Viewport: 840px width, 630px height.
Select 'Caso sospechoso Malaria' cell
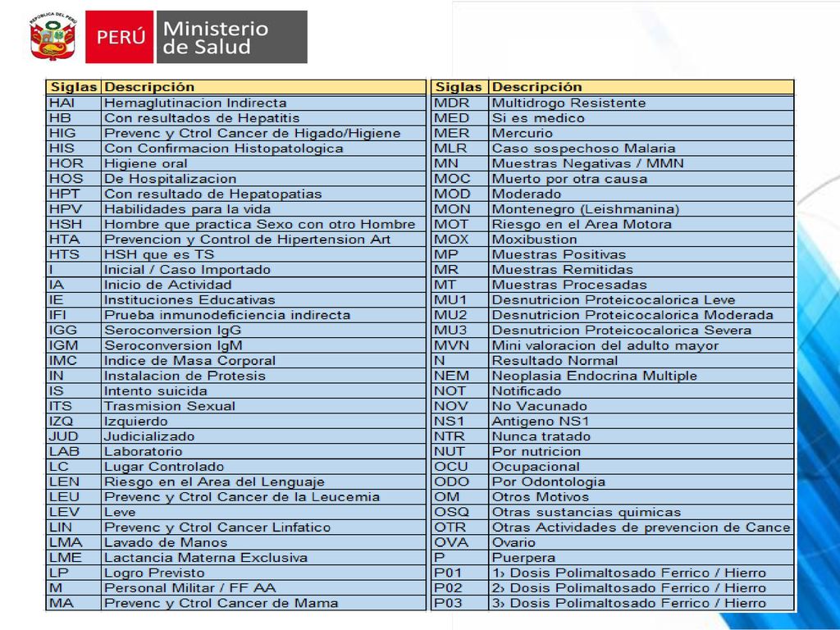(641, 148)
